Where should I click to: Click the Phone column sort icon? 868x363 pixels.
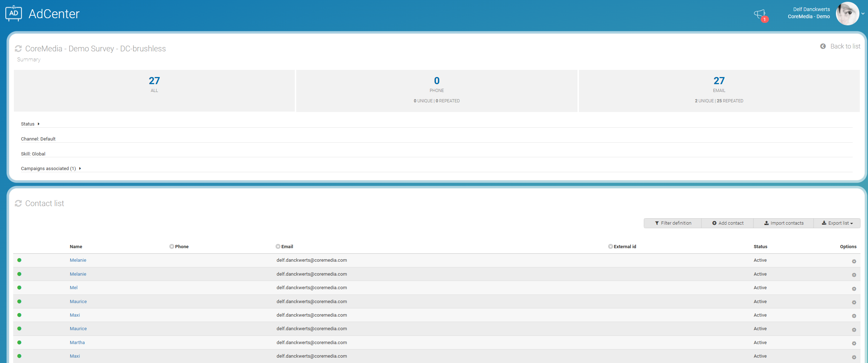point(171,246)
